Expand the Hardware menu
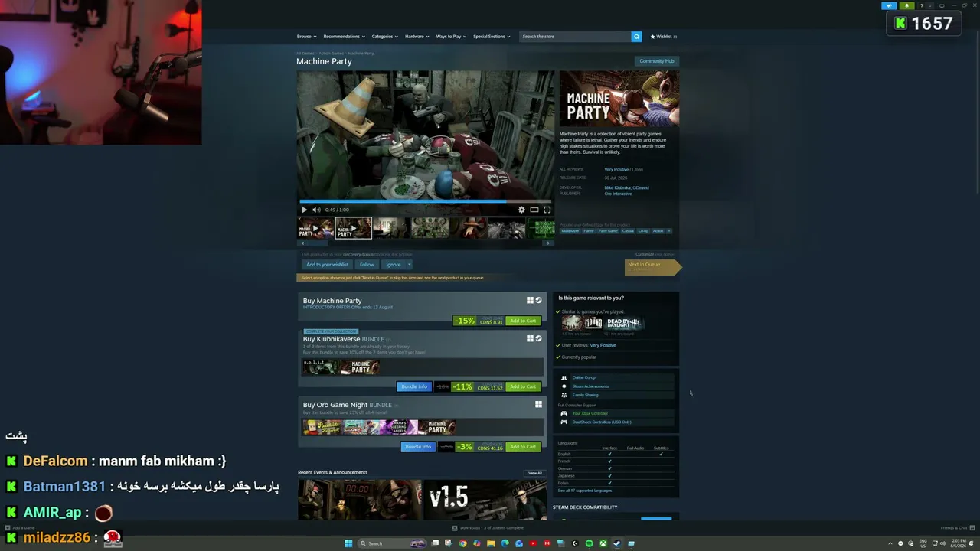This screenshot has height=551, width=980. pyautogui.click(x=416, y=37)
